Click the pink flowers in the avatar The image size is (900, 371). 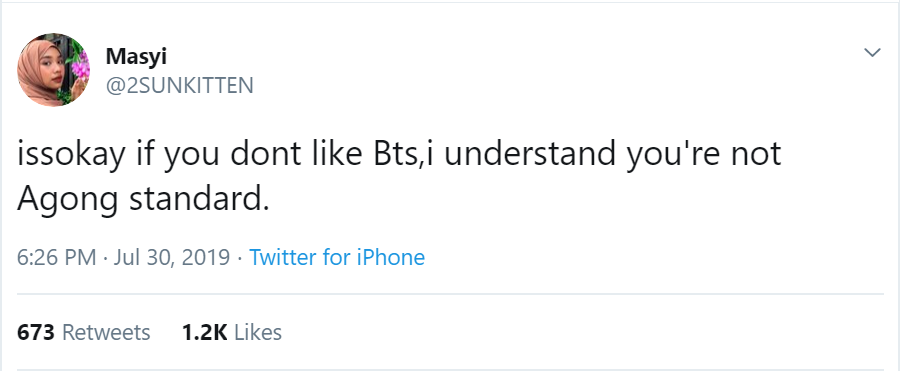coord(79,67)
